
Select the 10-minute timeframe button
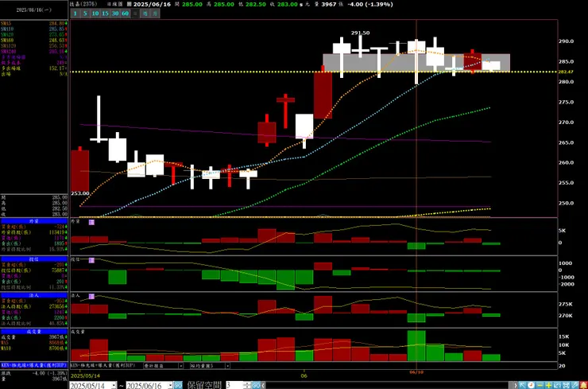(95, 14)
